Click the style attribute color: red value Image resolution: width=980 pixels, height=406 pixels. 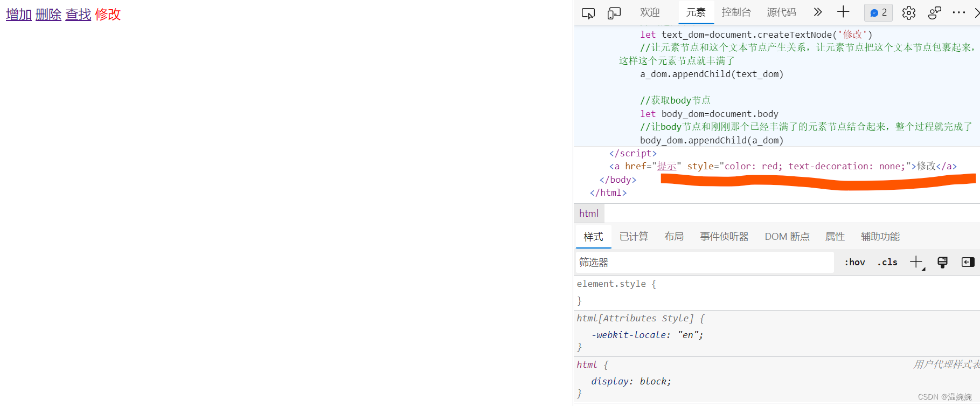pyautogui.click(x=753, y=166)
